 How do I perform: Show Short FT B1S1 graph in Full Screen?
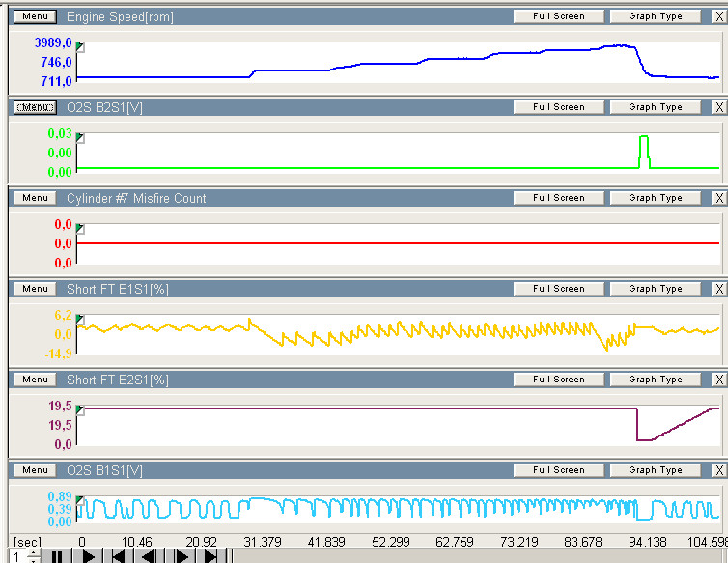click(x=559, y=289)
